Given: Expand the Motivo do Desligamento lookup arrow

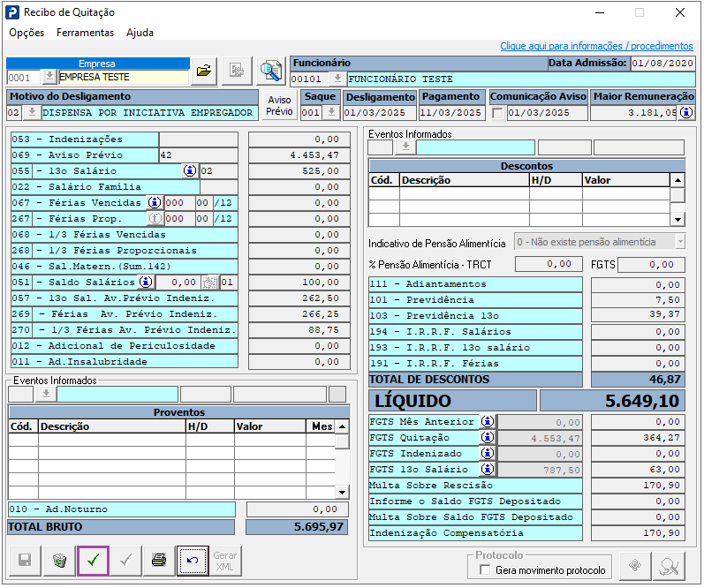Looking at the screenshot, I should tap(32, 113).
